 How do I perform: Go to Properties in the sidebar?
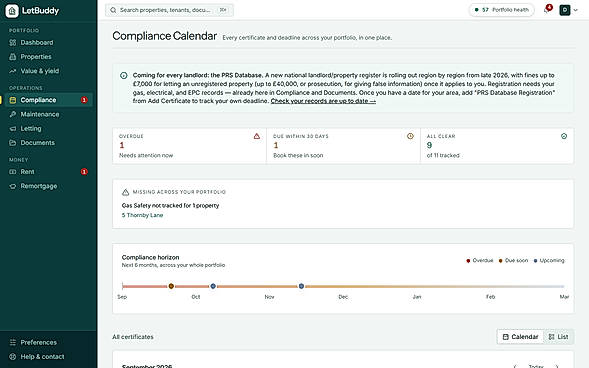click(48, 57)
